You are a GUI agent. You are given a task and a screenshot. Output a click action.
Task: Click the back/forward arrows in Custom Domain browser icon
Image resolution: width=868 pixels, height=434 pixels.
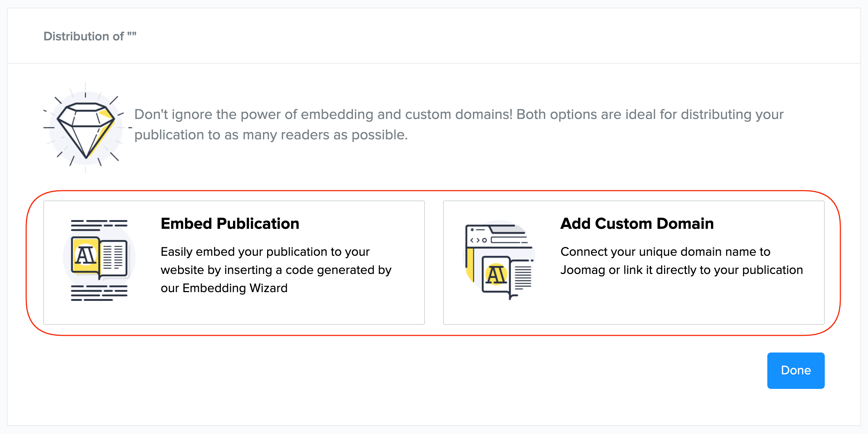pyautogui.click(x=475, y=240)
